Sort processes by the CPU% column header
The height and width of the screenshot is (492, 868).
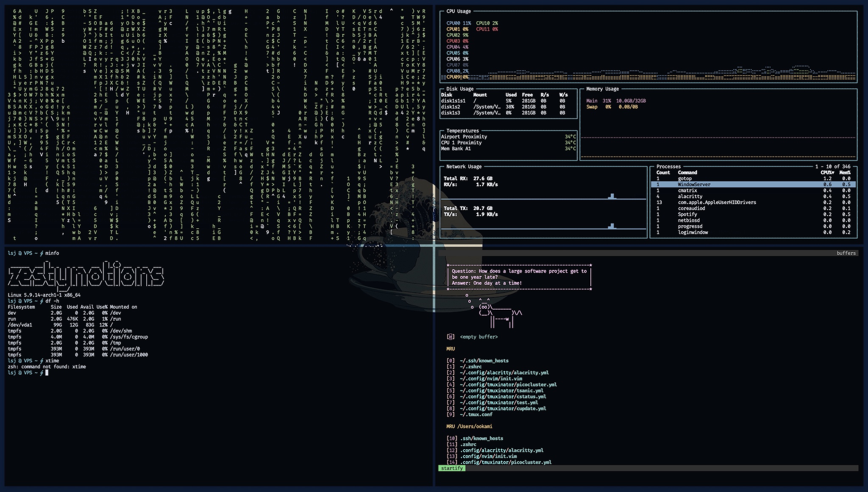827,173
